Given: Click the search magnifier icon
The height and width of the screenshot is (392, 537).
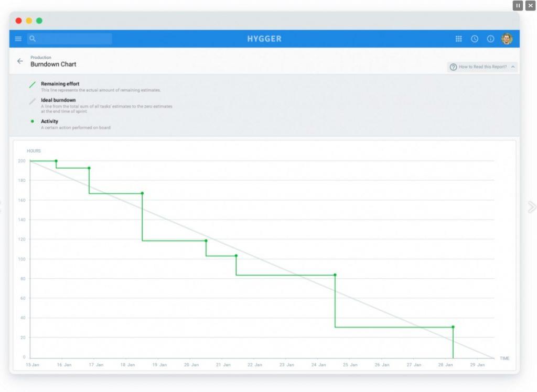Looking at the screenshot, I should 32,38.
